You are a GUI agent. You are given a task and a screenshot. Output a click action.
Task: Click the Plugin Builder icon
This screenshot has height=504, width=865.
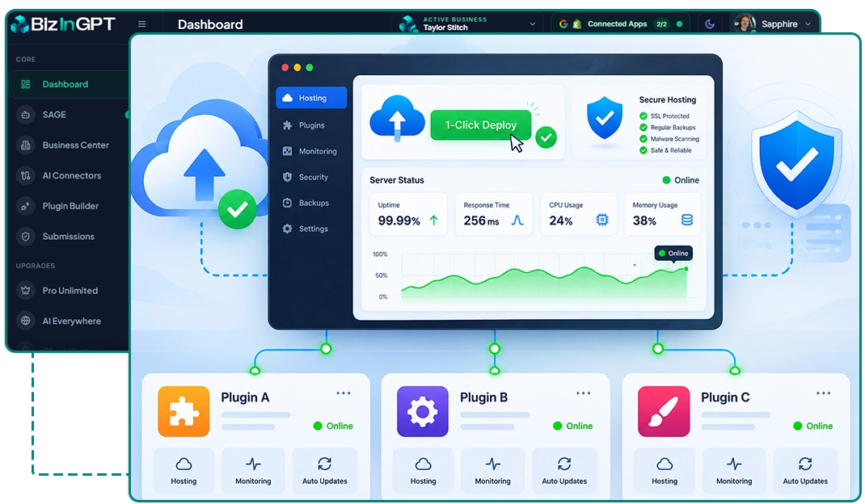point(25,206)
